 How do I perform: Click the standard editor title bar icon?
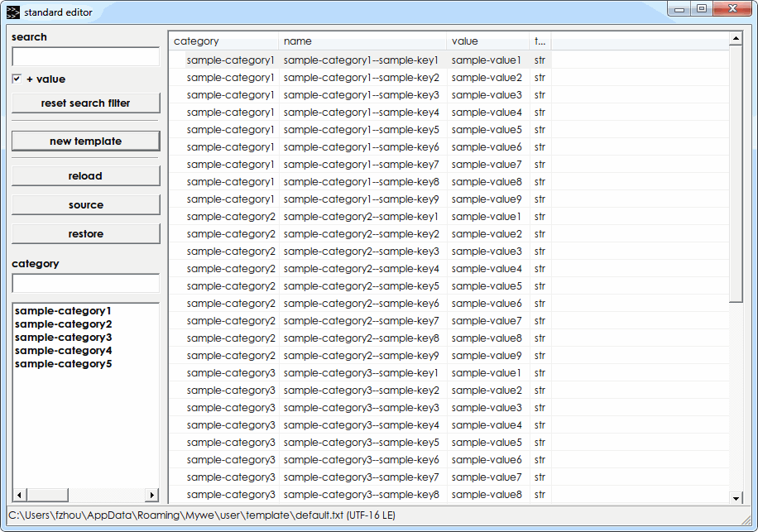(x=13, y=12)
